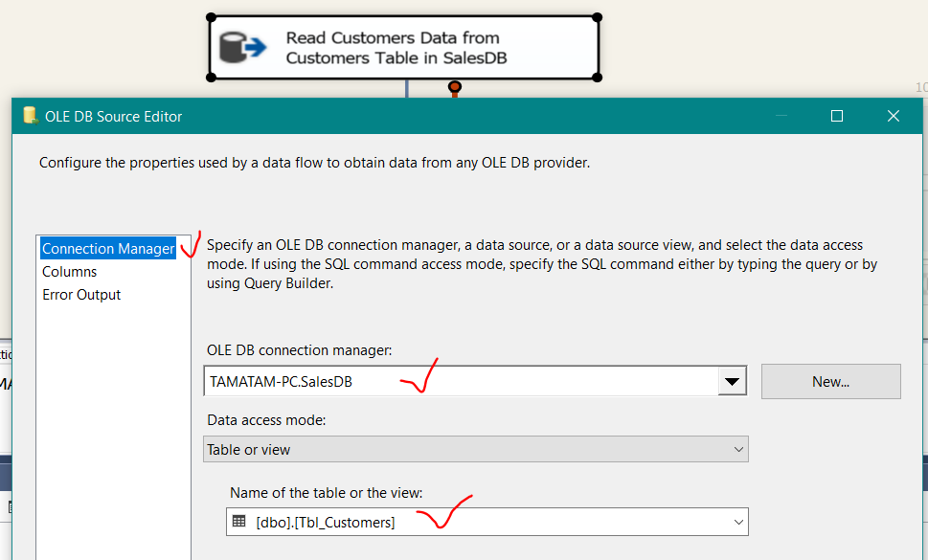Select the Connection Manager page entry
This screenshot has height=560, width=928.
(x=106, y=248)
